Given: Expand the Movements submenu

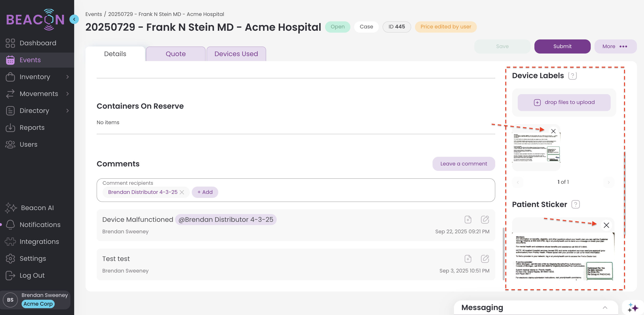Looking at the screenshot, I should [67, 94].
